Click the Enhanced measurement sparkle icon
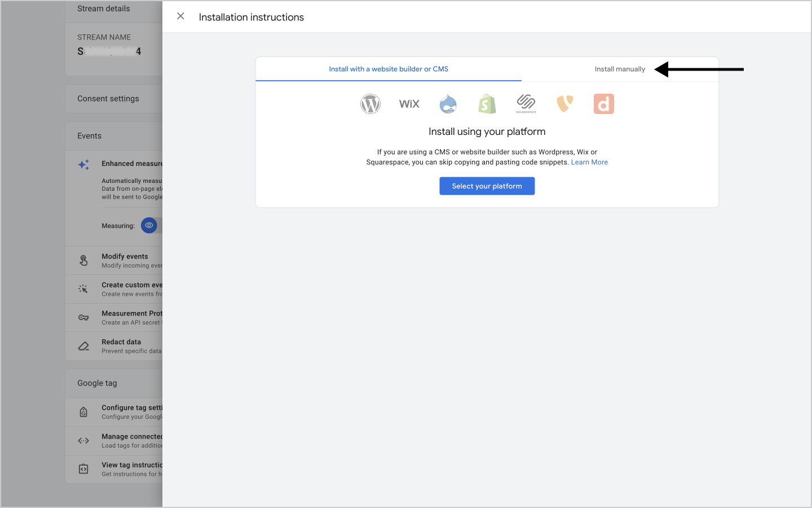The image size is (812, 508). coord(83,164)
